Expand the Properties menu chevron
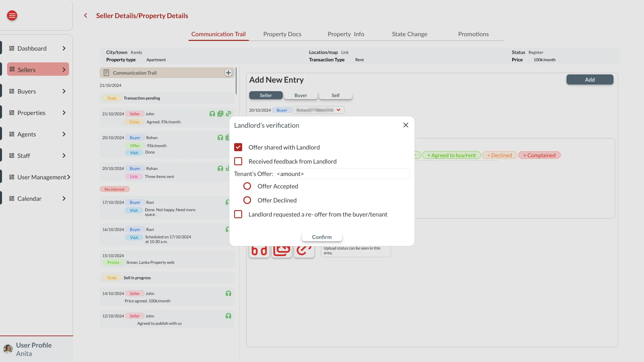The width and height of the screenshot is (644, 362). pos(64,113)
